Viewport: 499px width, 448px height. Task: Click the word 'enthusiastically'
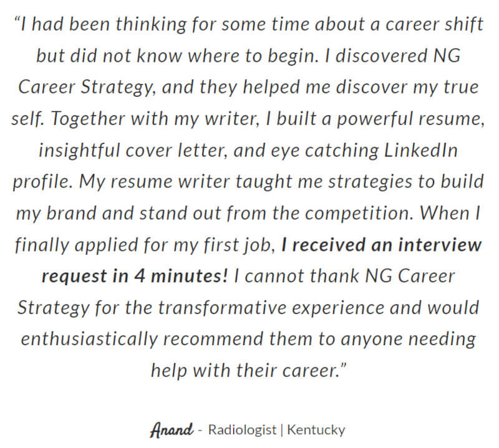pos(89,339)
